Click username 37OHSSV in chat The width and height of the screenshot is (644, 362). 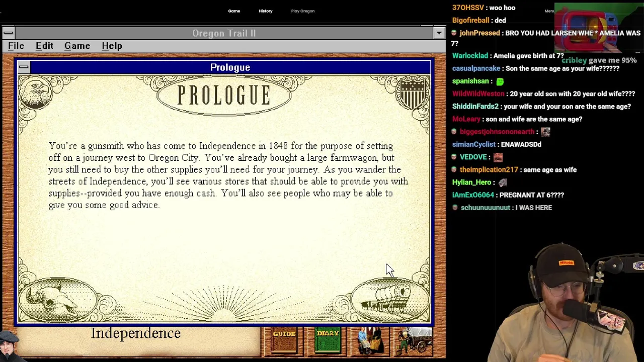click(468, 8)
